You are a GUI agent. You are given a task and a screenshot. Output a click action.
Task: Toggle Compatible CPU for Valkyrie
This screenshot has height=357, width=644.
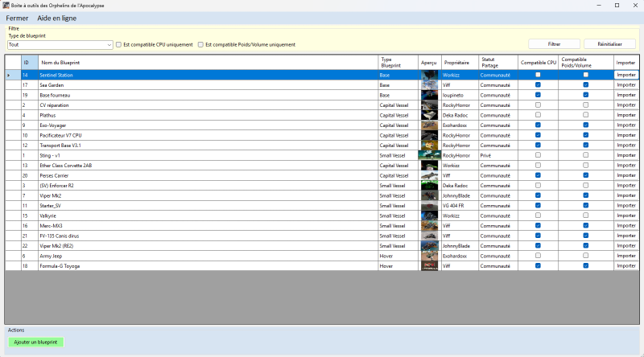click(x=538, y=215)
